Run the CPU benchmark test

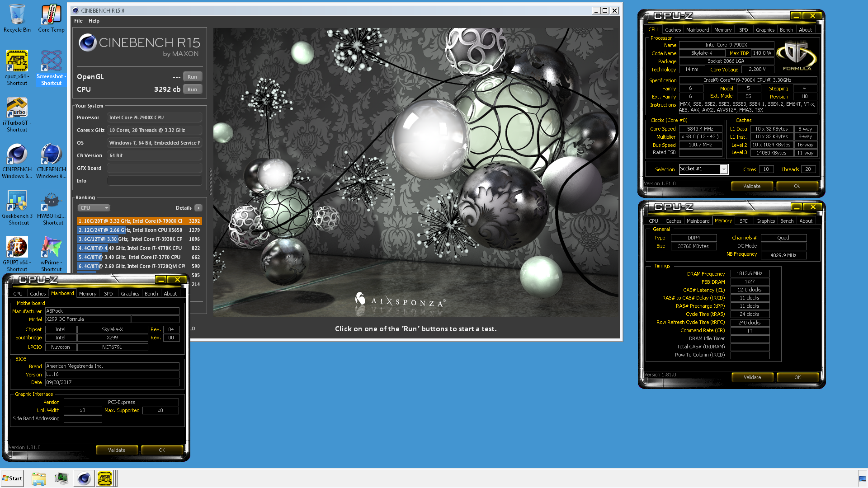pos(193,89)
